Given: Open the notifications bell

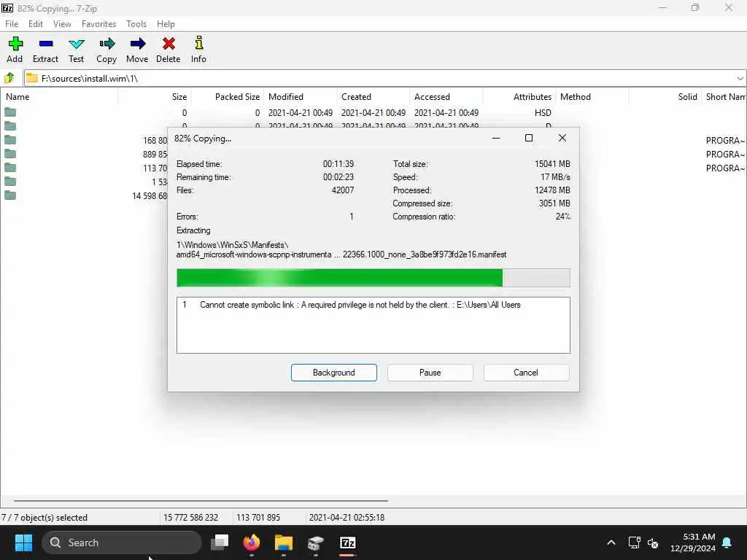Looking at the screenshot, I should point(727,542).
